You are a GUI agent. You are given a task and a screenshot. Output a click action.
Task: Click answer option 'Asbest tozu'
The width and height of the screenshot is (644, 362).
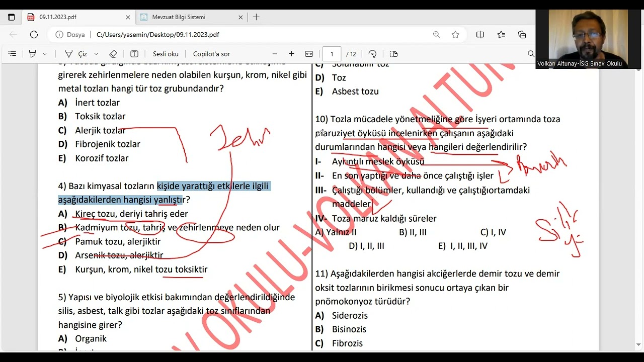[355, 92]
